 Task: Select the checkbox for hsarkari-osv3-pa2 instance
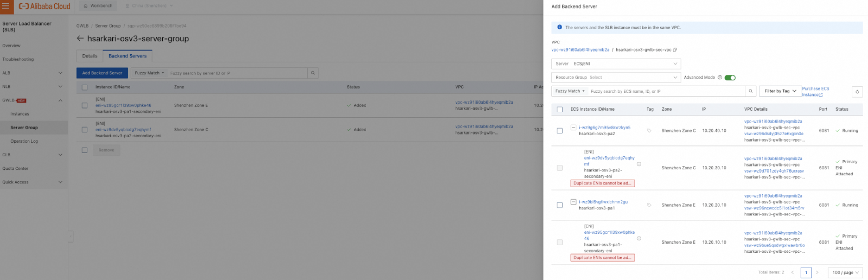click(x=560, y=131)
